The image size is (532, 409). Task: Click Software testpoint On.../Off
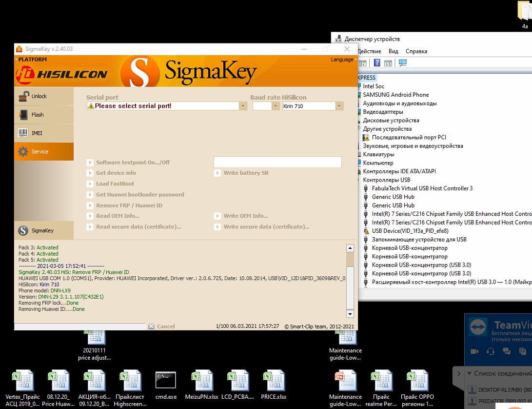click(129, 163)
